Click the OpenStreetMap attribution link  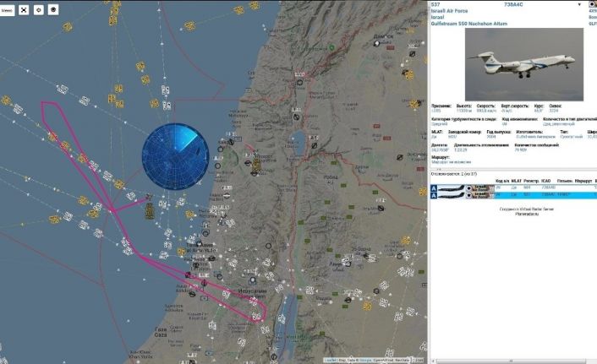pos(381,360)
